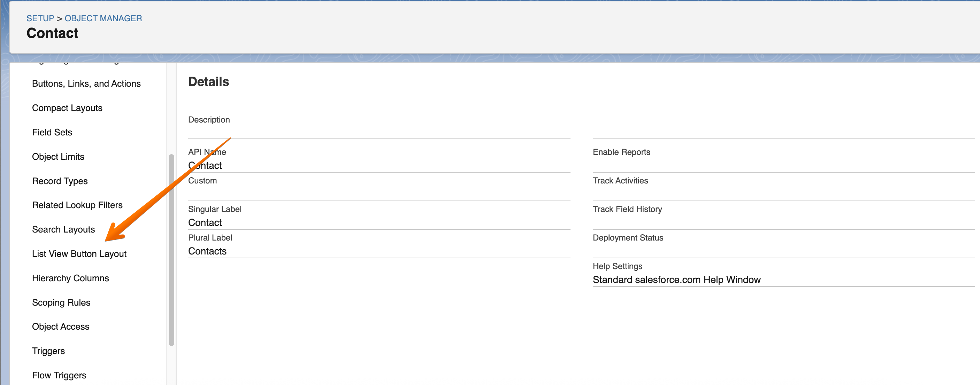Viewport: 980px width, 385px height.
Task: Navigate to Search Layouts
Action: (x=63, y=229)
